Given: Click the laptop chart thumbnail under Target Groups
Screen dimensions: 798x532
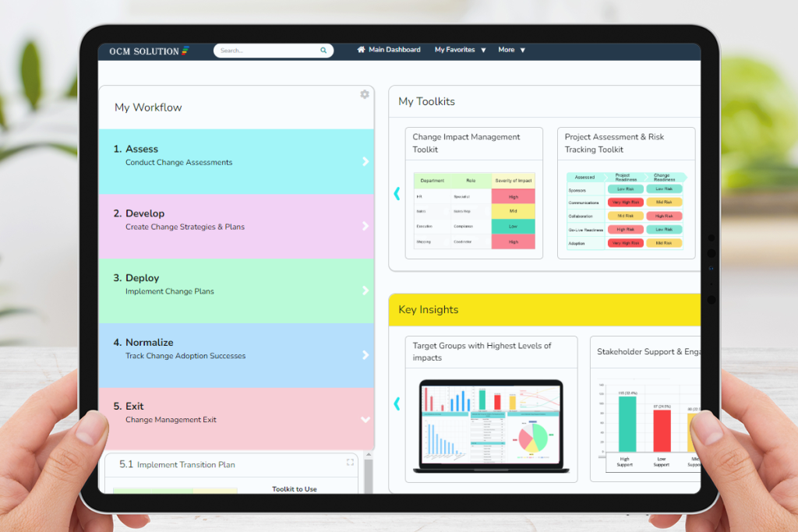Looking at the screenshot, I should click(491, 425).
